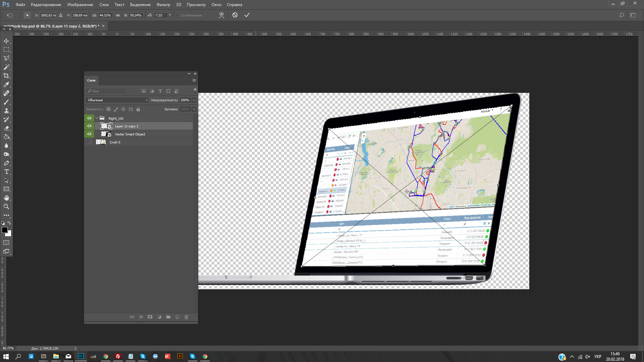Open the Просмотр menu
Screen dimensions: 644x362
coord(196,5)
